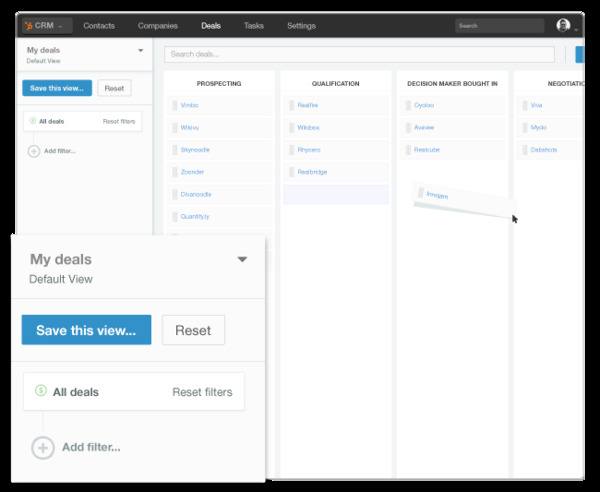Open the Avavee deal

424,127
